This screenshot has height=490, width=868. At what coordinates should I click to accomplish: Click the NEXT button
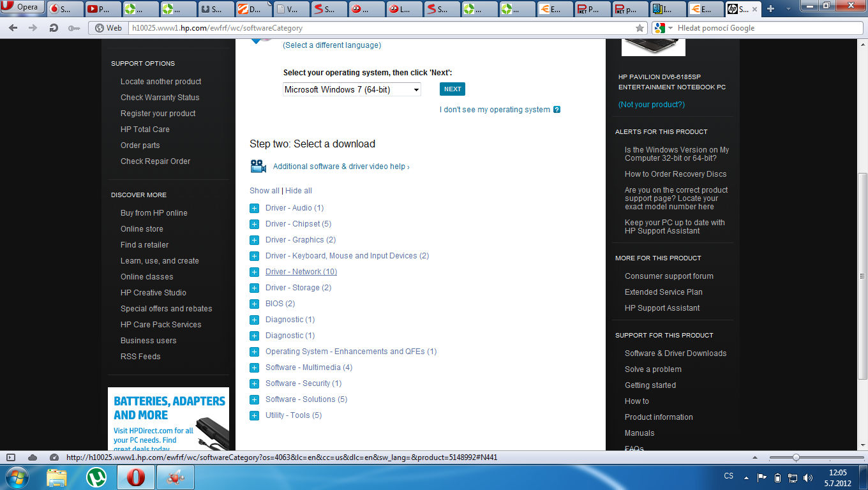[453, 89]
